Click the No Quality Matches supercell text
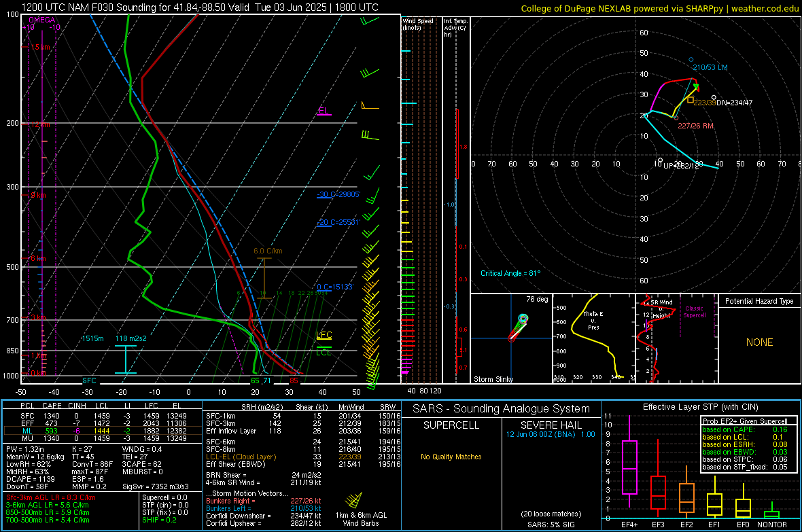The width and height of the screenshot is (802, 532). click(x=451, y=457)
